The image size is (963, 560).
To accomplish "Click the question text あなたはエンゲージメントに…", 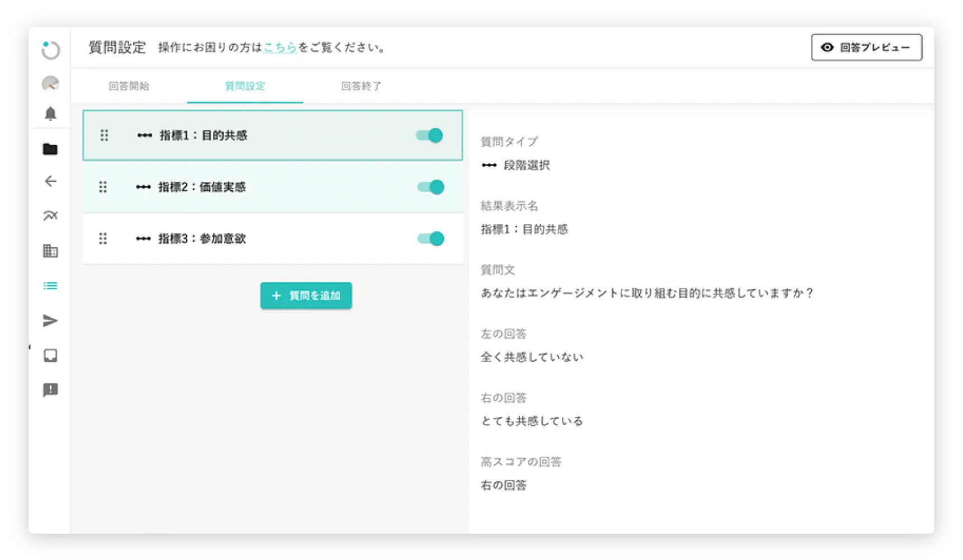I will click(x=647, y=293).
